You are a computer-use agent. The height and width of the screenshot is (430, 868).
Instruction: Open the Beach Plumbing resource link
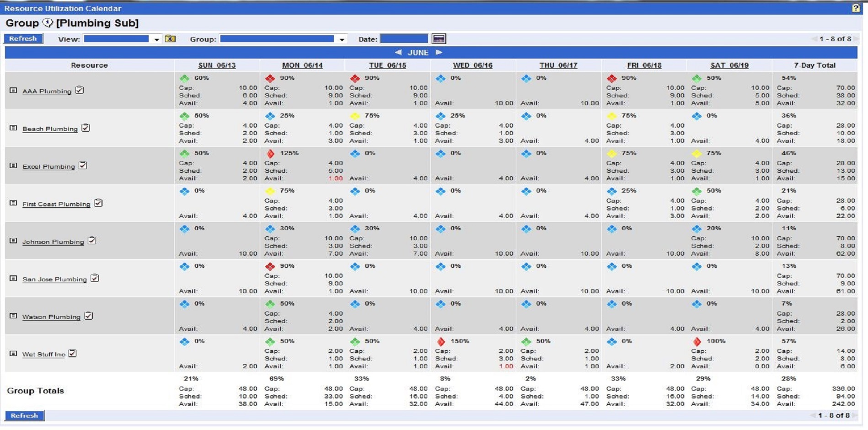50,129
